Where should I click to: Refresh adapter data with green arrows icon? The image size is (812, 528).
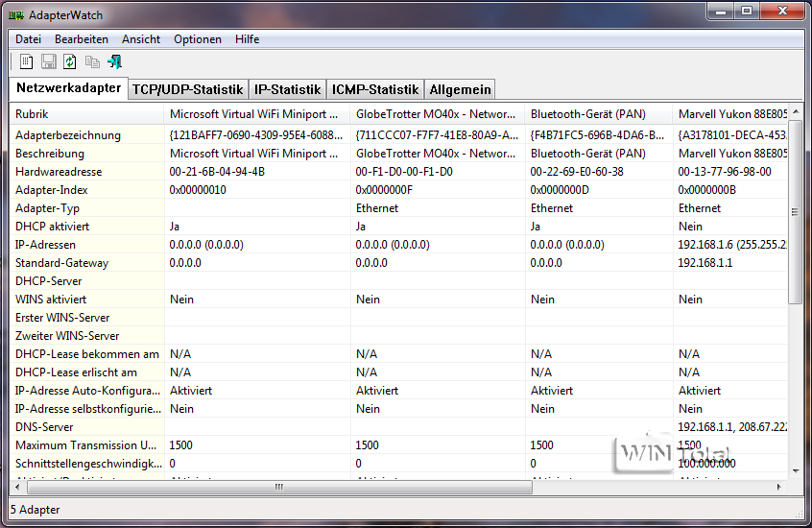click(70, 62)
